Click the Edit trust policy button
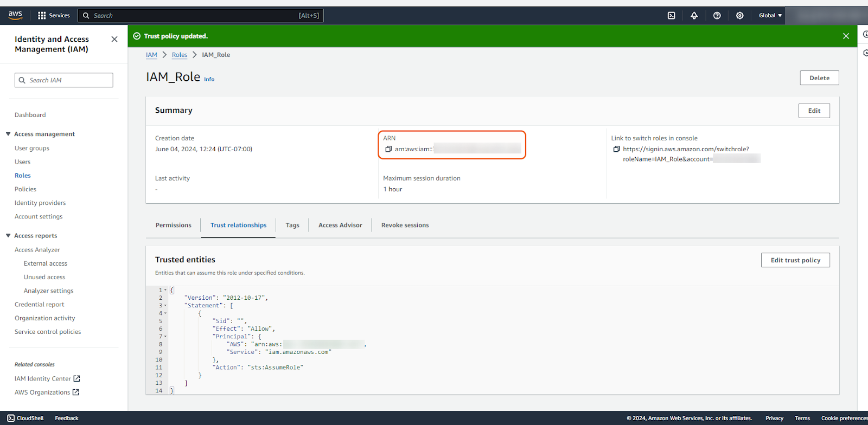This screenshot has width=868, height=425. 795,260
